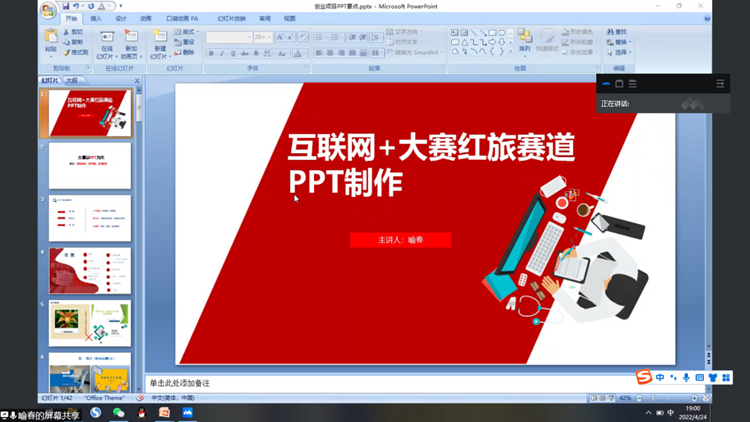This screenshot has height=422, width=750.
Task: Open the Slide Show (幻灯片放映) tab
Action: (x=232, y=19)
